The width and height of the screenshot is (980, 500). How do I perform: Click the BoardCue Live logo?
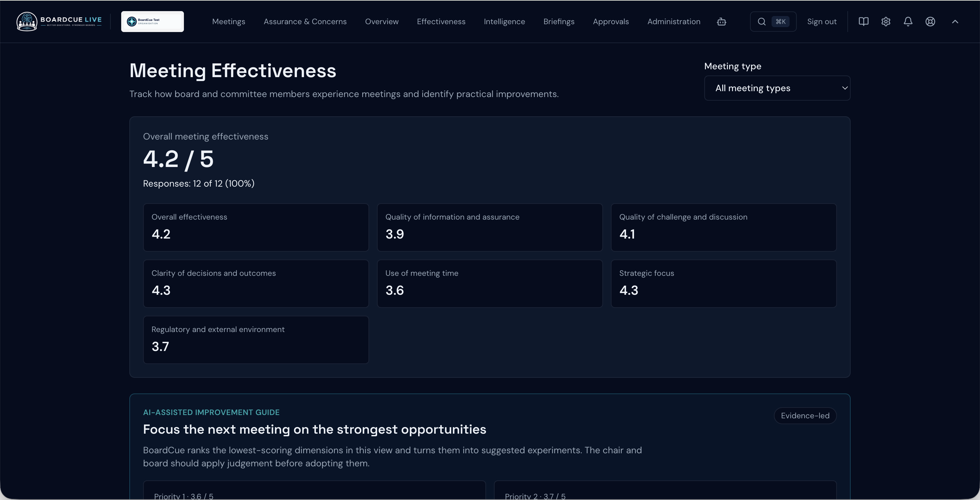59,21
